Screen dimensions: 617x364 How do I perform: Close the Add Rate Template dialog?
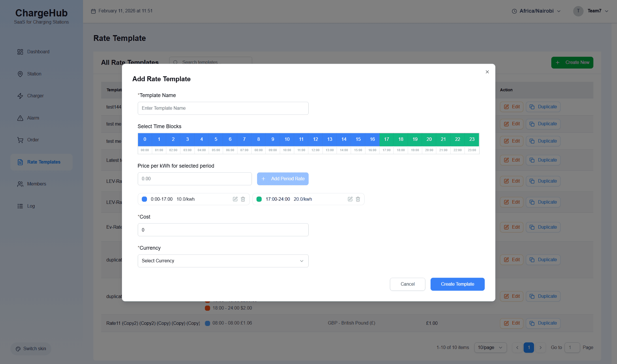487,72
